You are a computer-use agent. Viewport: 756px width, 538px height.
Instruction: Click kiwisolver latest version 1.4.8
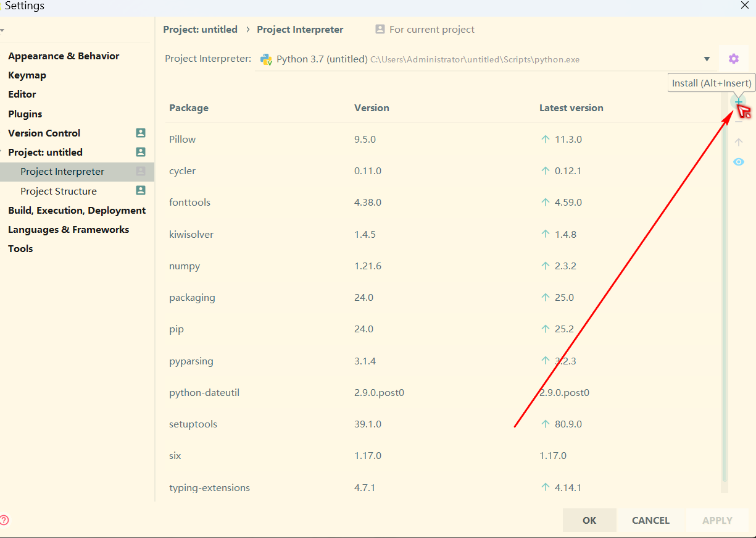coord(565,234)
